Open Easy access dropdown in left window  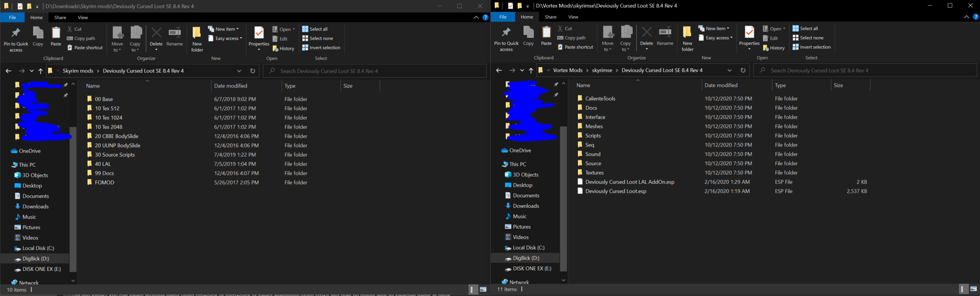(x=225, y=38)
